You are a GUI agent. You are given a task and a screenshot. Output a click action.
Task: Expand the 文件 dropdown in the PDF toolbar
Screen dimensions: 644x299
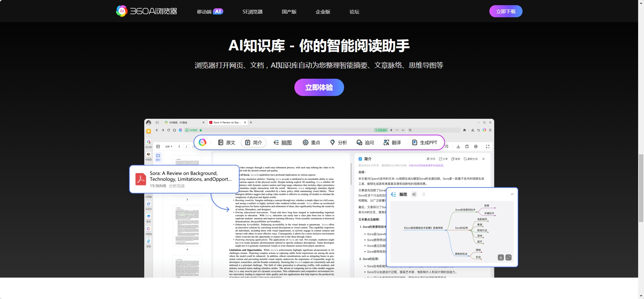[x=169, y=147]
